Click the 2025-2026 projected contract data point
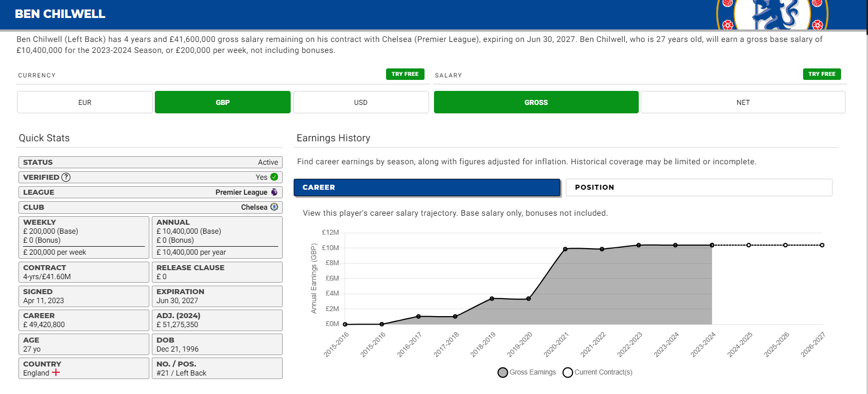The width and height of the screenshot is (868, 394). point(786,245)
